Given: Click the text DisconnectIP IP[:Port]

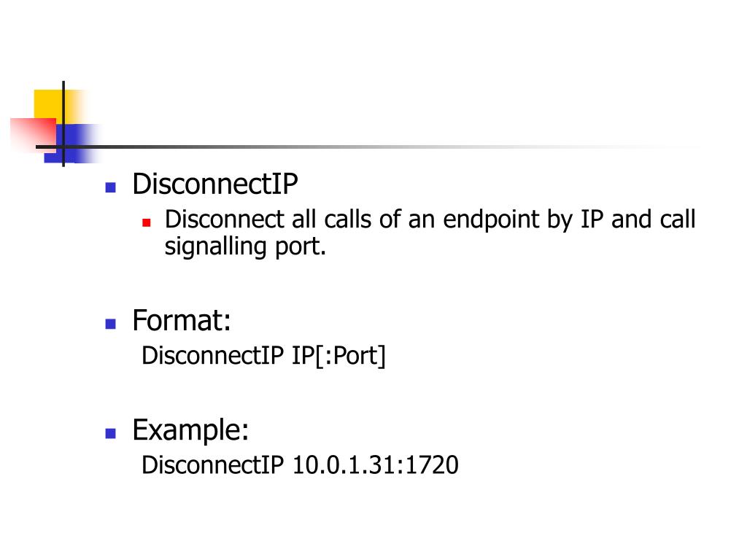Looking at the screenshot, I should (263, 356).
